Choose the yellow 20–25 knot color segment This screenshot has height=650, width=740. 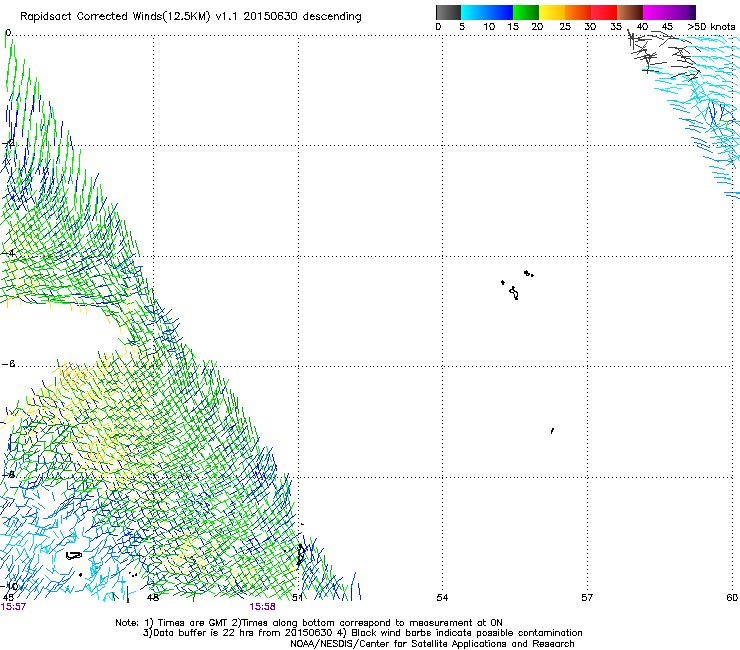(552, 12)
